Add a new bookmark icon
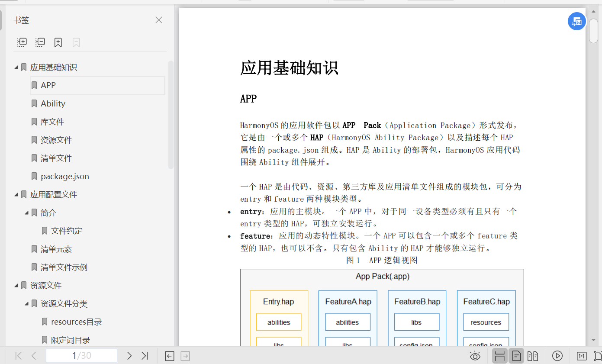The height and width of the screenshot is (364, 602). (58, 42)
